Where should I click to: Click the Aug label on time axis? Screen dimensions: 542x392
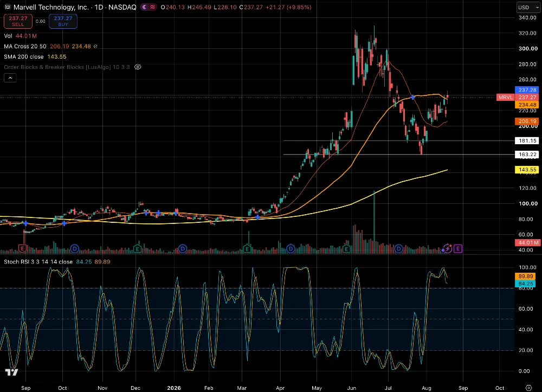[427, 388]
